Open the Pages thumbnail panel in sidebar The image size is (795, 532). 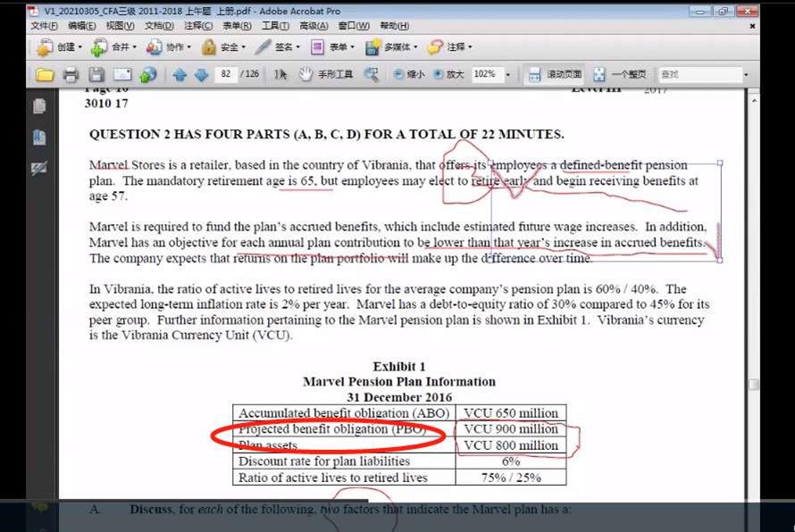pyautogui.click(x=39, y=107)
